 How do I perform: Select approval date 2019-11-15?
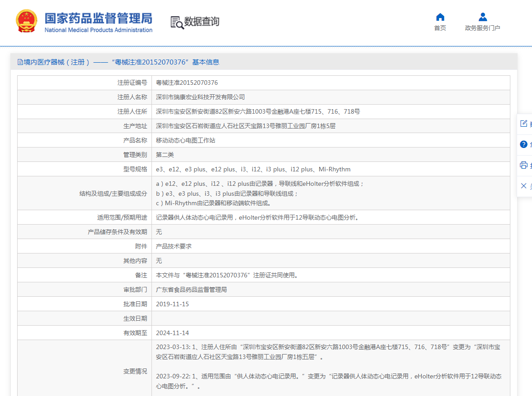tap(172, 304)
